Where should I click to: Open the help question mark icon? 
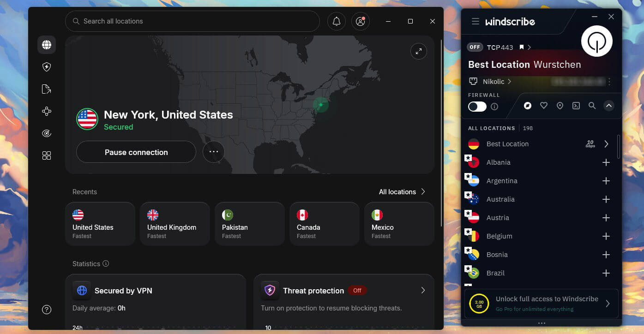(x=47, y=310)
